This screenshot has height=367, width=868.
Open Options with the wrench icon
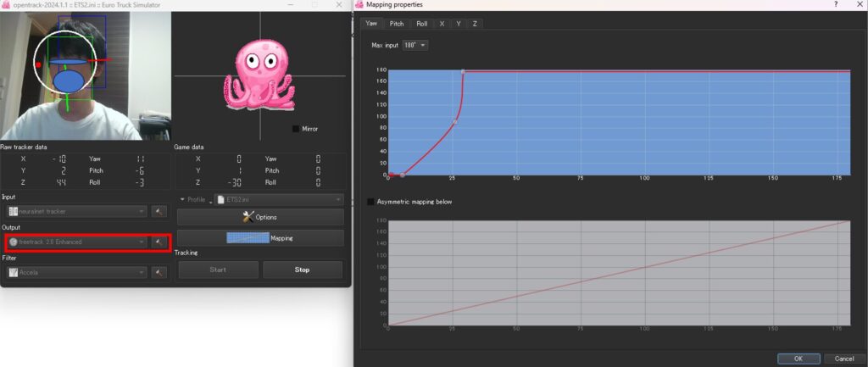point(260,217)
